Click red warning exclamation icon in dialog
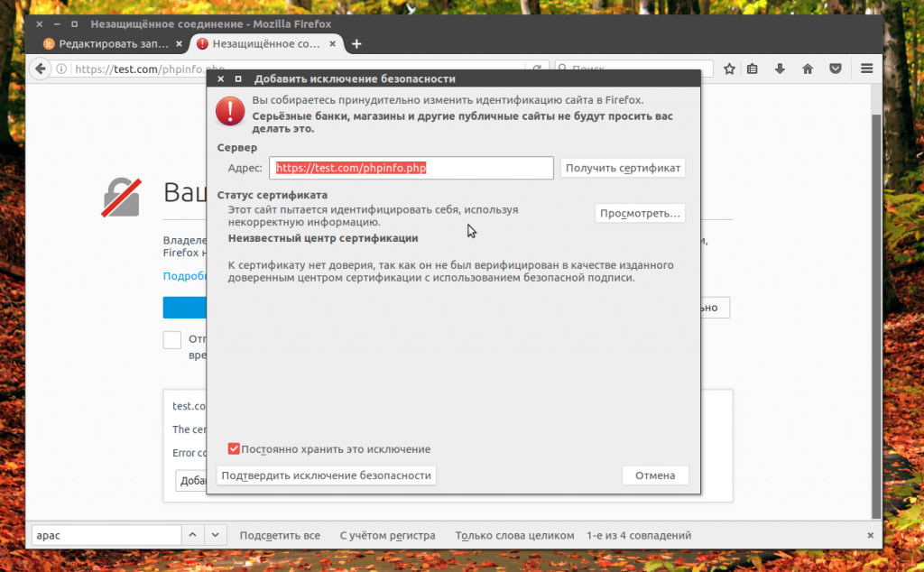Viewport: 924px width, 572px height. coord(230,111)
